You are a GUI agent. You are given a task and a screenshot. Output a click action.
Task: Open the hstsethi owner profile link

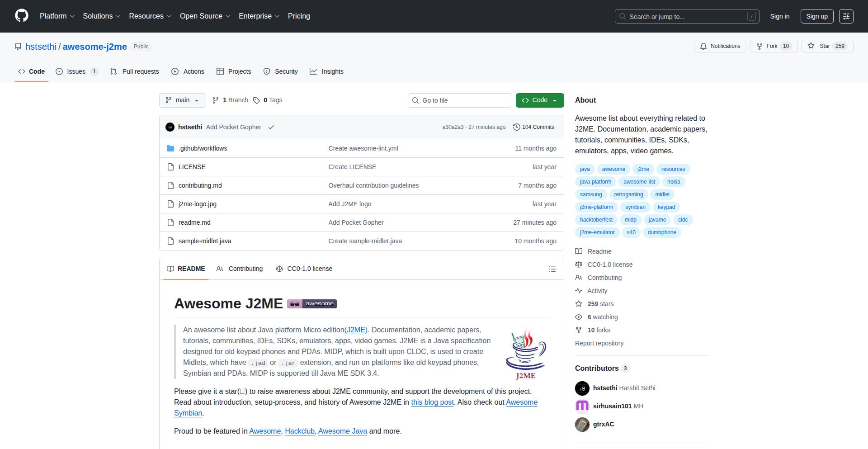(x=41, y=47)
